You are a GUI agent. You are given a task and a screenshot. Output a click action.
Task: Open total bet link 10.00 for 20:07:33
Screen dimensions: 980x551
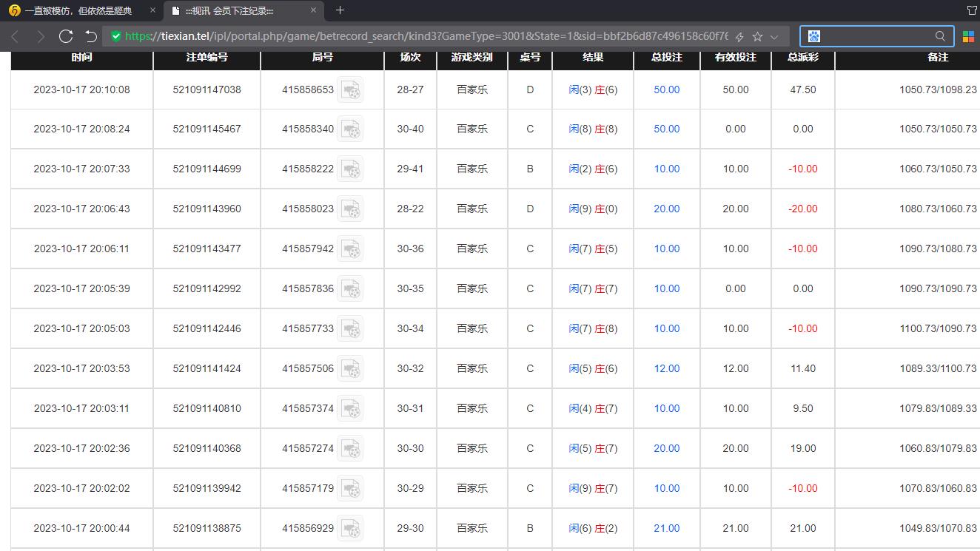(x=667, y=169)
